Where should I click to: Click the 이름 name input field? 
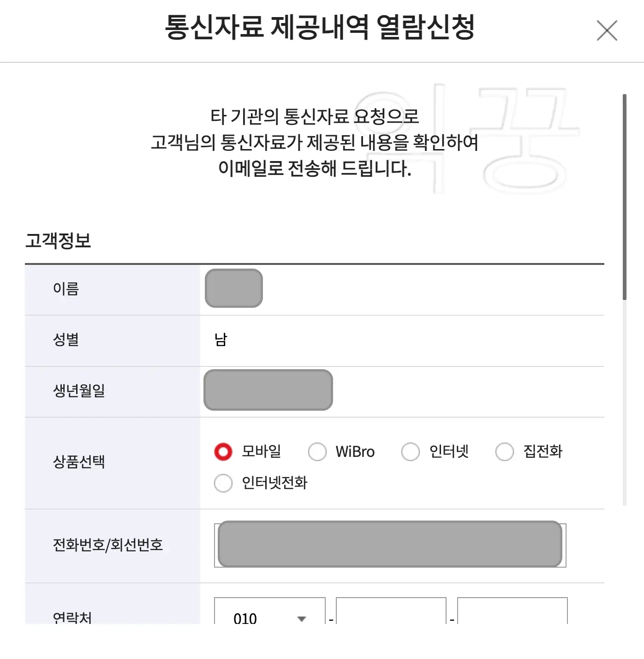tap(233, 288)
